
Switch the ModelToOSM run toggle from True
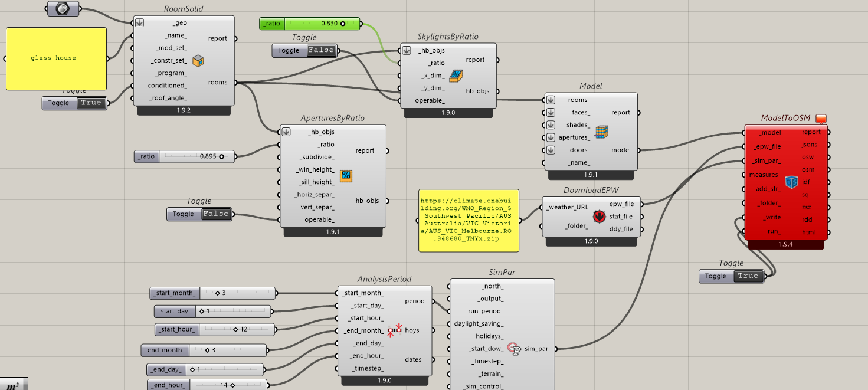click(x=748, y=276)
